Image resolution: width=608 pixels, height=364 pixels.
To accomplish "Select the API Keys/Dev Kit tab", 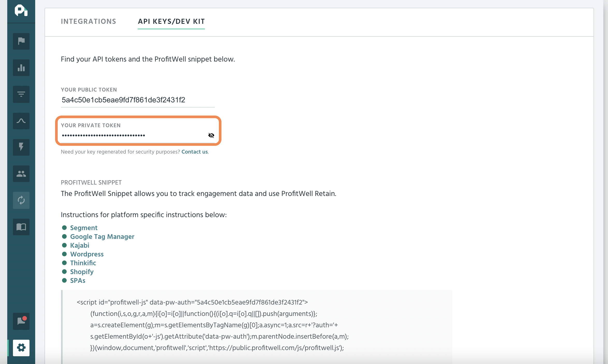I will click(171, 21).
